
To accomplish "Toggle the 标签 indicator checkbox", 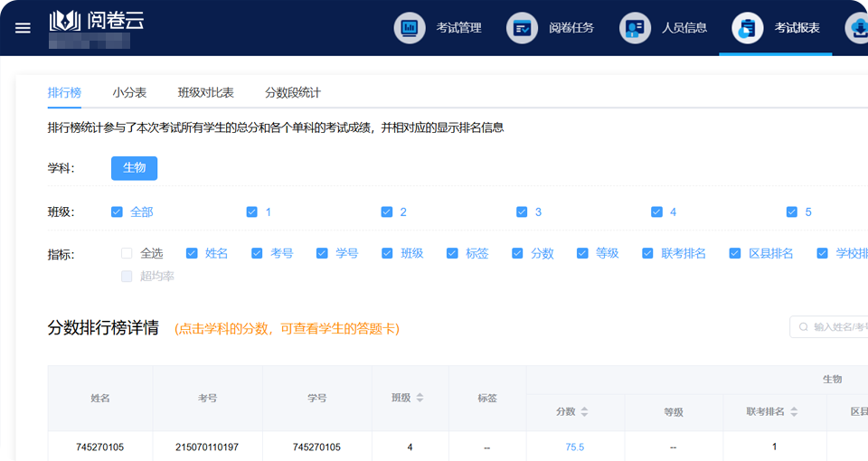I will [x=452, y=253].
